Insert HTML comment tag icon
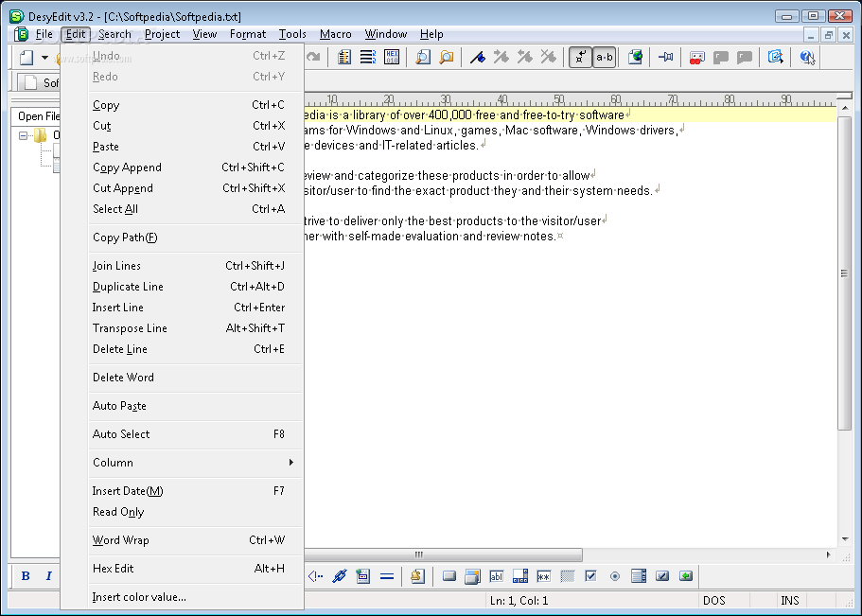This screenshot has width=862, height=616. [x=315, y=576]
